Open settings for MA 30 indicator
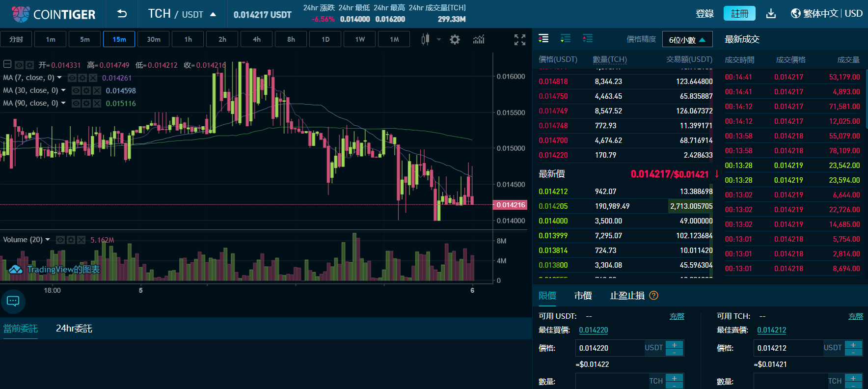Screen dimensions: 868x389 (86, 90)
